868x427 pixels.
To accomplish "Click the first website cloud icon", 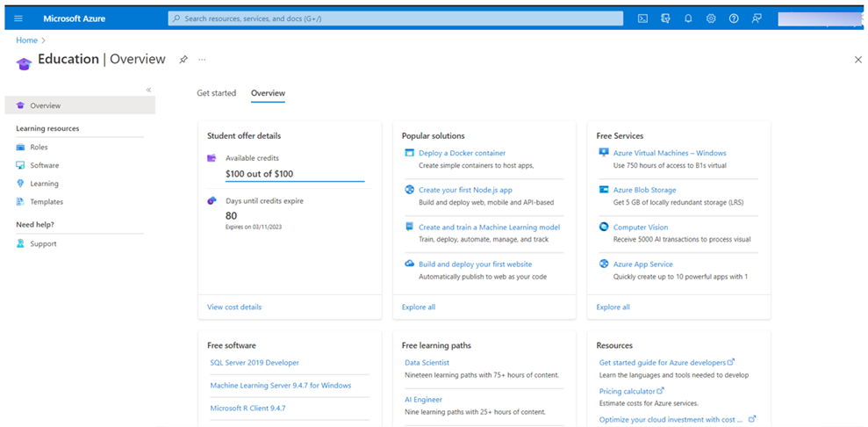I will pos(409,264).
